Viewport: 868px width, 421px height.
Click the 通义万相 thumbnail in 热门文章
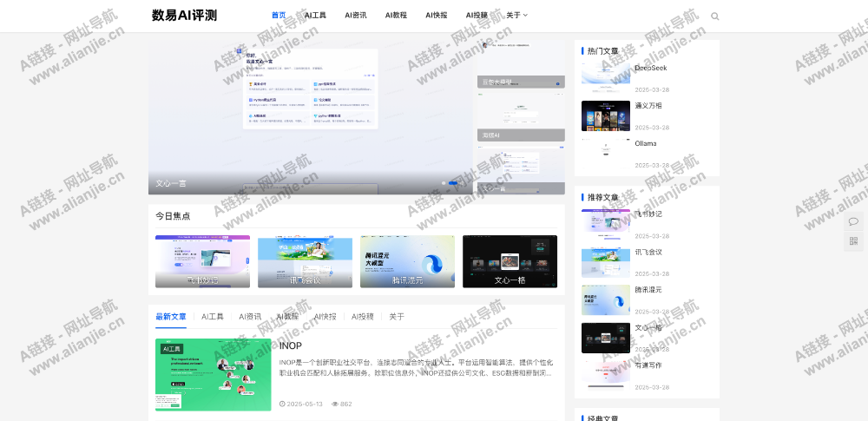pyautogui.click(x=606, y=115)
